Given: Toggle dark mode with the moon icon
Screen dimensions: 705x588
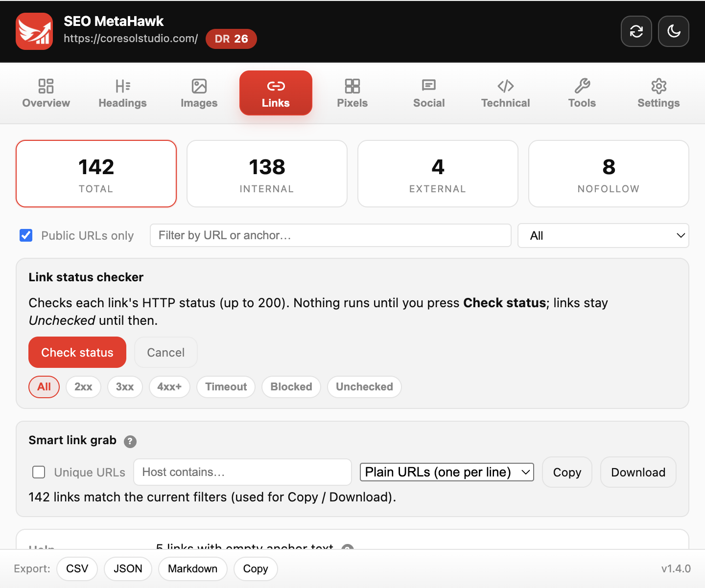Looking at the screenshot, I should [674, 31].
